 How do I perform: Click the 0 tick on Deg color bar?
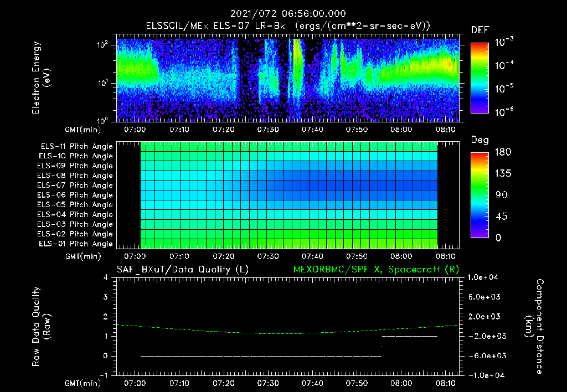pyautogui.click(x=498, y=238)
